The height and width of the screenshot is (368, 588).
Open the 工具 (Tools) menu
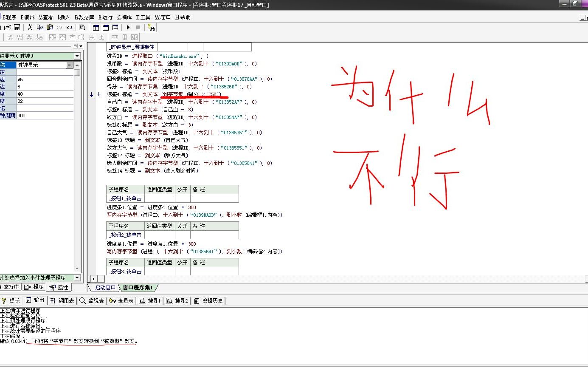pyautogui.click(x=143, y=17)
